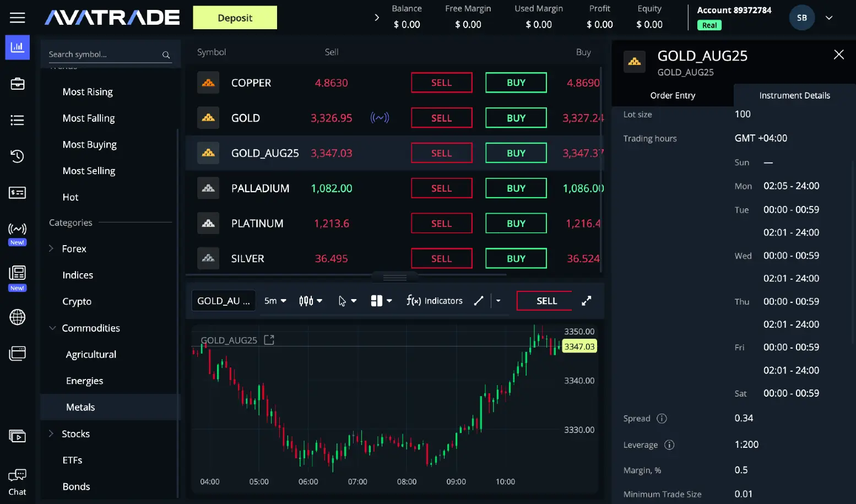Expand the chart to fullscreen
856x504 pixels.
[587, 301]
